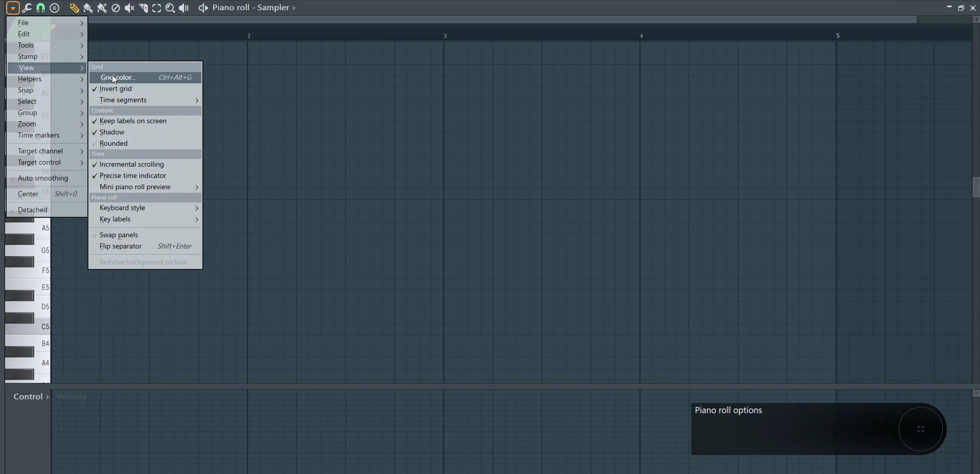Select the Draw pencil tool
This screenshot has width=980, height=474.
74,8
